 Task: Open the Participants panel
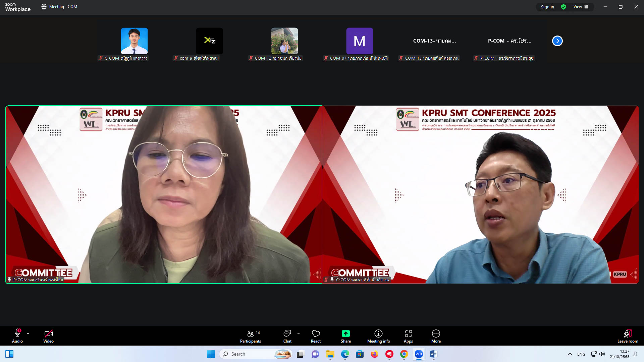[250, 336]
